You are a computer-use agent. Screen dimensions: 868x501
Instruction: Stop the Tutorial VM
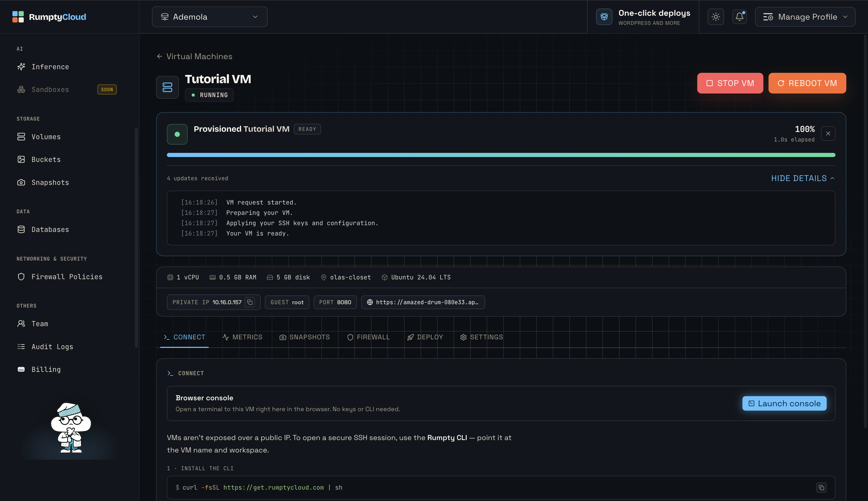[730, 83]
